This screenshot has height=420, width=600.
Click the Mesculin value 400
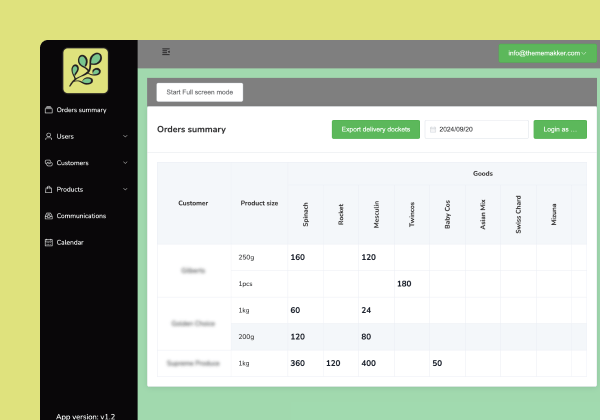[x=368, y=363]
